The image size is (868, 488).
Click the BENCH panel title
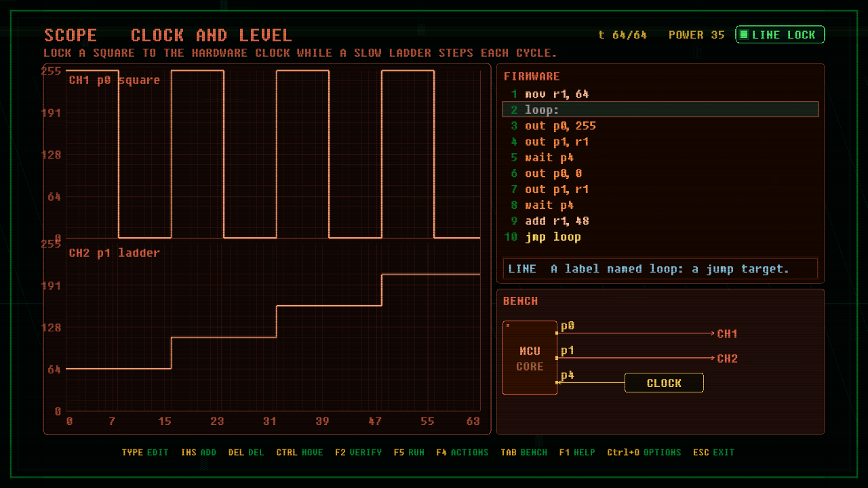[521, 301]
